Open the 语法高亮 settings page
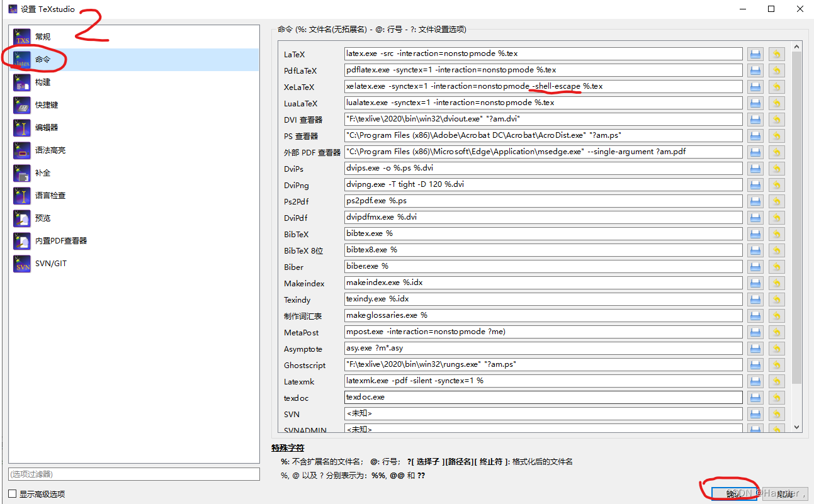Image resolution: width=814 pixels, height=504 pixels. tap(133, 150)
